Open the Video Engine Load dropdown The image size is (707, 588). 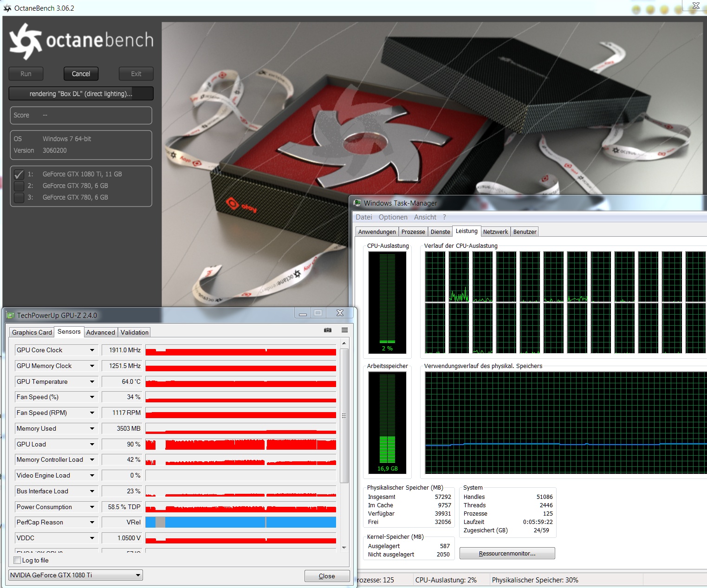92,476
